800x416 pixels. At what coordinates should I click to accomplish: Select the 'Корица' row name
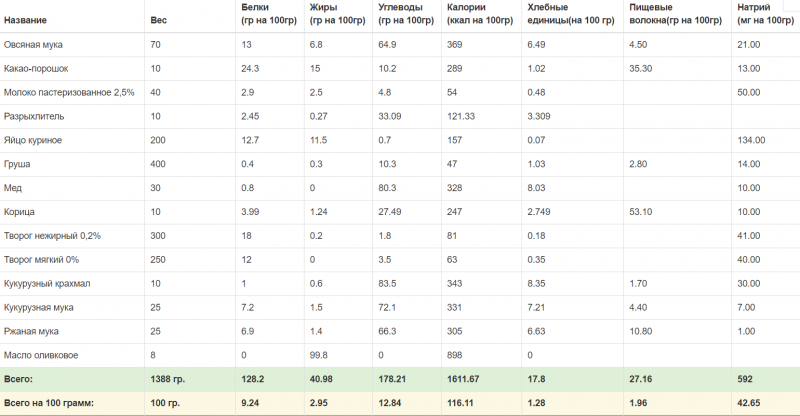click(x=19, y=212)
